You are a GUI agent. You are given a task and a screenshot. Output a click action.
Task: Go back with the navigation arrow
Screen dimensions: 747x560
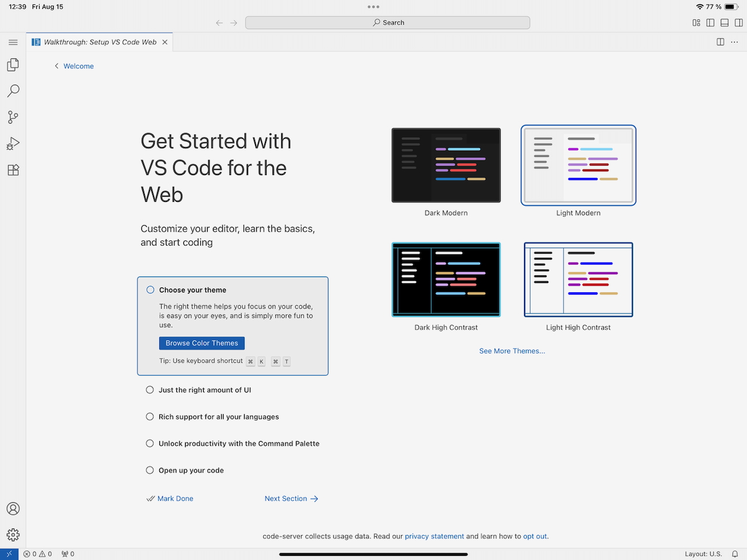[x=219, y=23]
